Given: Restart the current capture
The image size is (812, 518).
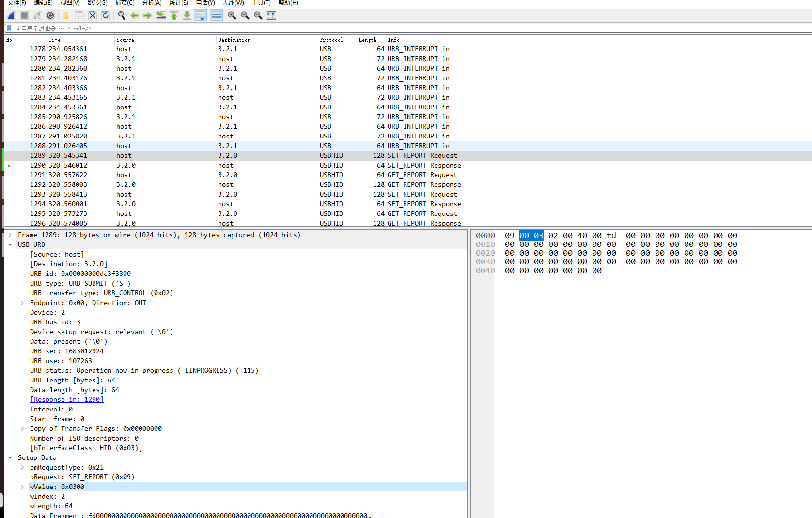Looking at the screenshot, I should tap(37, 15).
